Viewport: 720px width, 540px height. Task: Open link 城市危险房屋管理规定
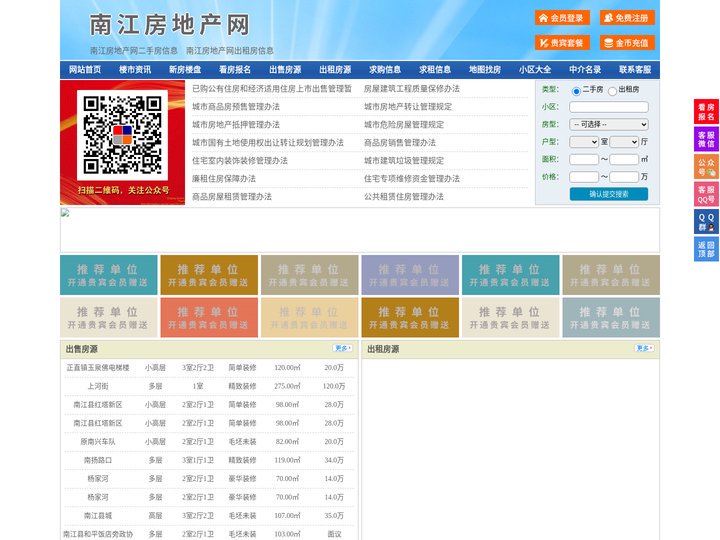(x=404, y=124)
